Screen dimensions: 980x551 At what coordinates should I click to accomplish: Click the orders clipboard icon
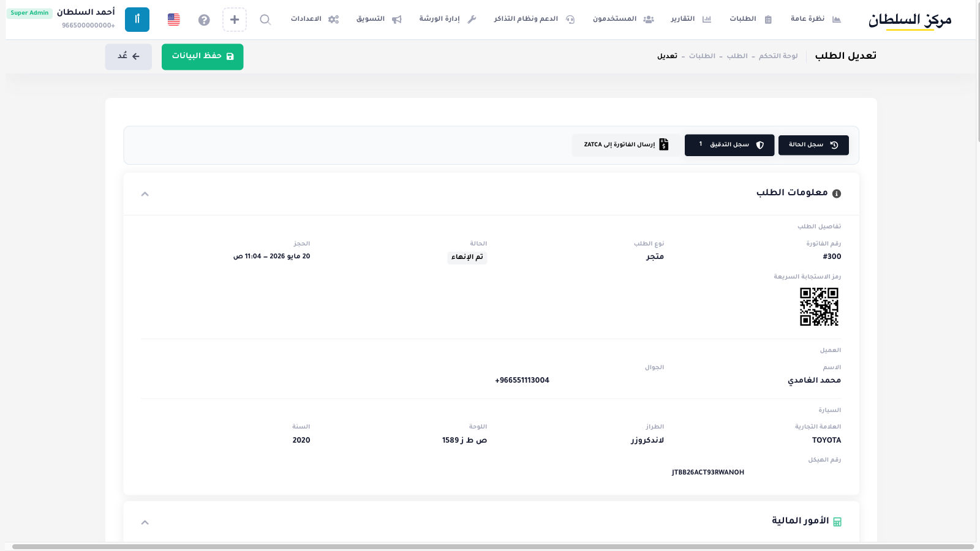pos(768,20)
